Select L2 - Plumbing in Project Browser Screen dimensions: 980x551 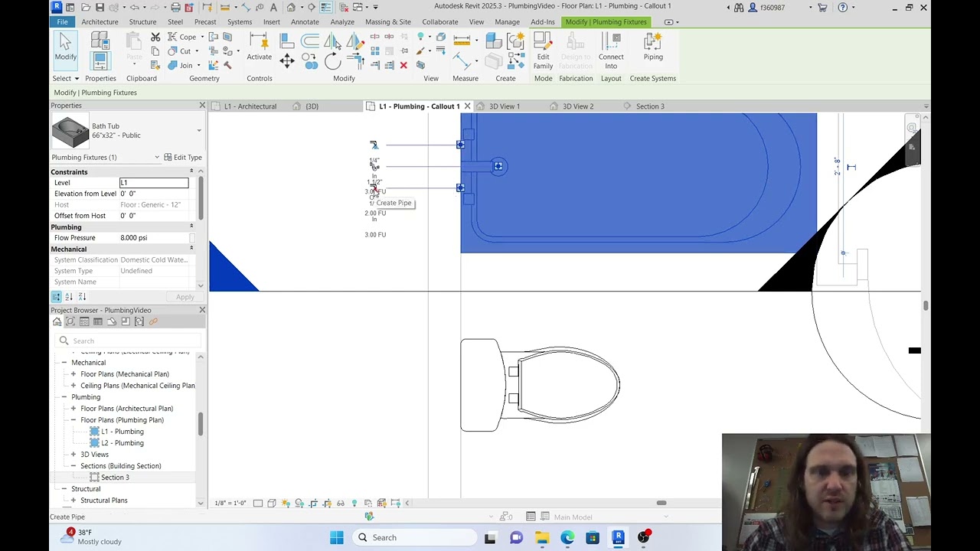click(122, 443)
